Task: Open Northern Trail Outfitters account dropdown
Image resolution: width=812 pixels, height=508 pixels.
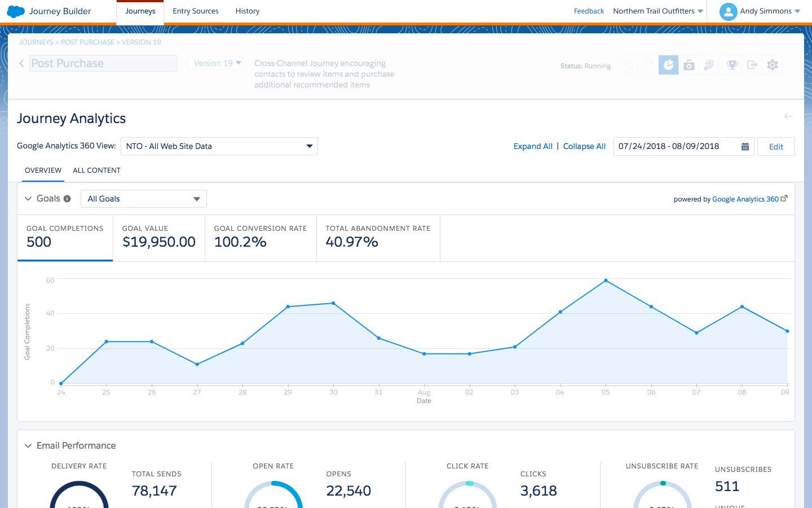Action: [x=658, y=11]
